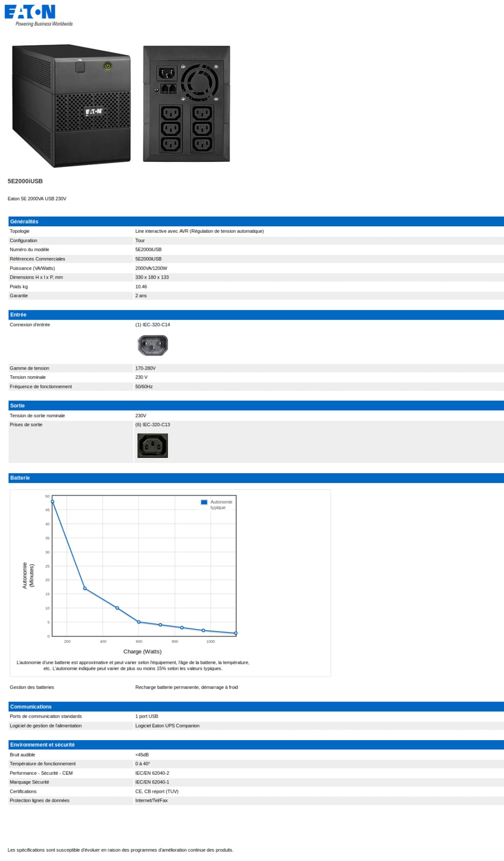Click the Environnement et sécurité section header
The height and width of the screenshot is (861, 504).
(256, 745)
